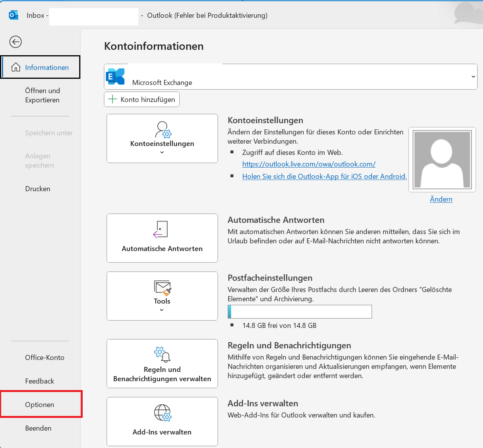Click the Microsoft Exchange account icon
The height and width of the screenshot is (448, 483).
[115, 76]
